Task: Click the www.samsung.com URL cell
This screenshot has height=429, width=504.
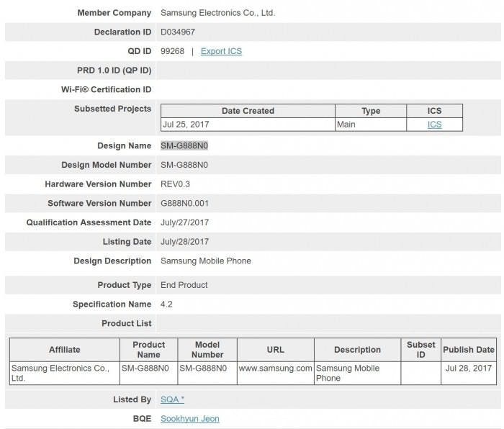Action: (276, 373)
